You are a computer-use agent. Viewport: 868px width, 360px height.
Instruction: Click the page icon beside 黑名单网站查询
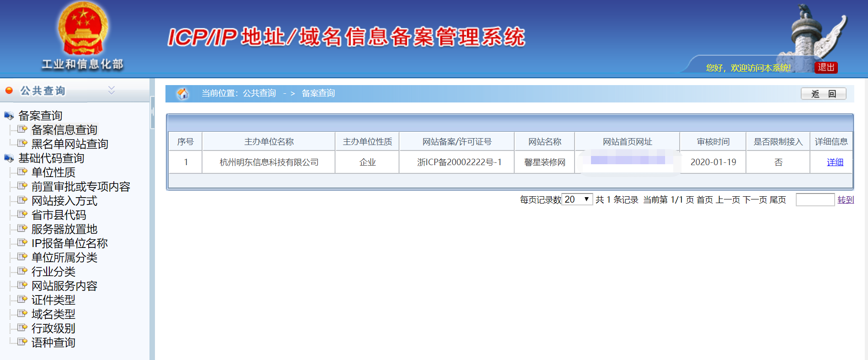click(22, 143)
